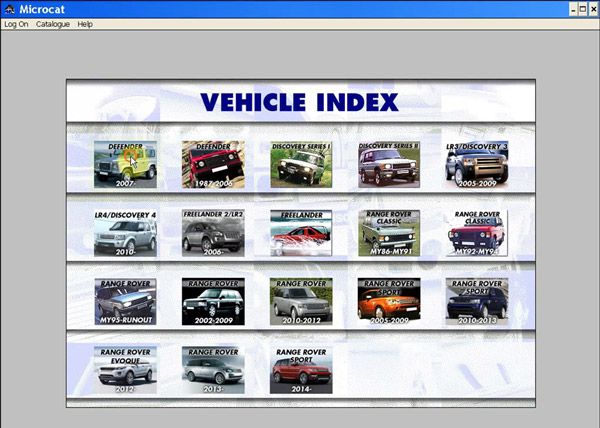600x428 pixels.
Task: Open LR3/Discovery 3 2005-2009 catalogue
Action: coord(477,164)
